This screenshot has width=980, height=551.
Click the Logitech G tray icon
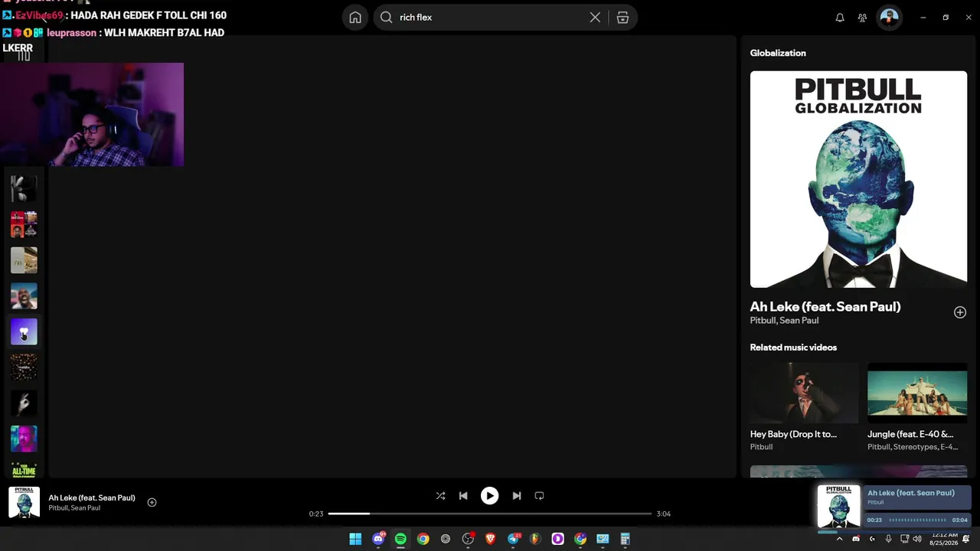(x=872, y=539)
